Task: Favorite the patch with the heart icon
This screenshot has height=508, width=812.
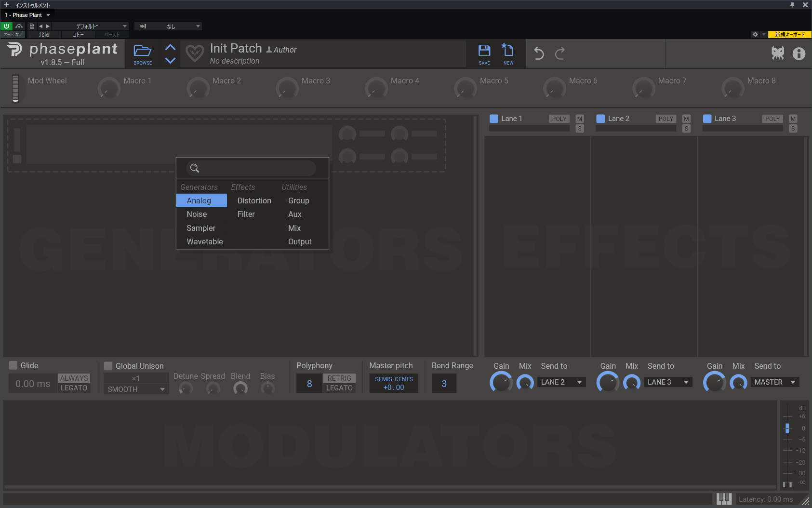Action: [x=195, y=53]
